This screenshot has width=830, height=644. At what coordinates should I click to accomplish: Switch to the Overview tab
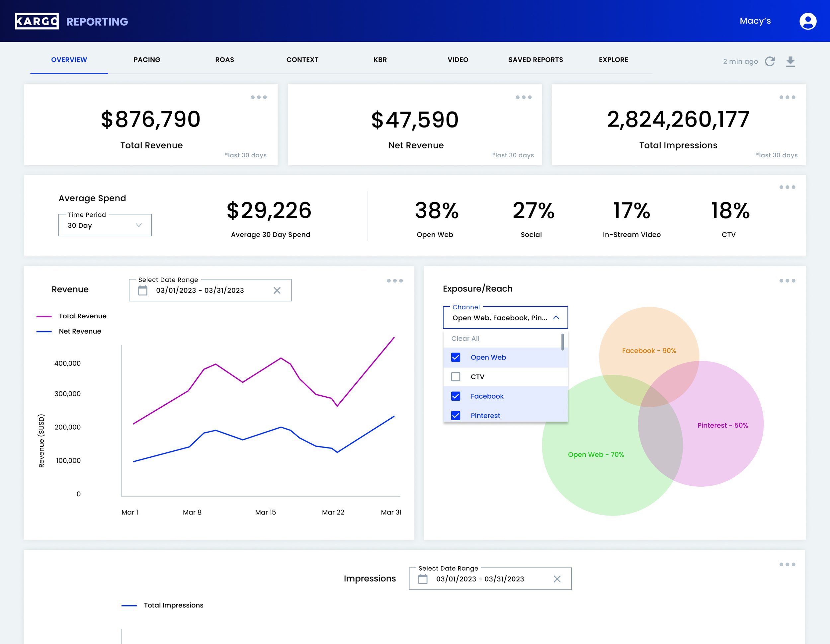(69, 60)
